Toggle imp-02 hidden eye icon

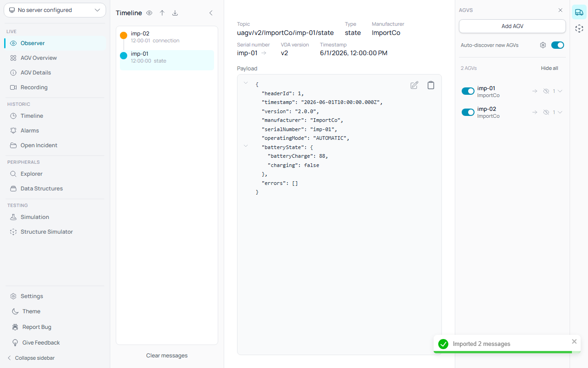coord(546,112)
